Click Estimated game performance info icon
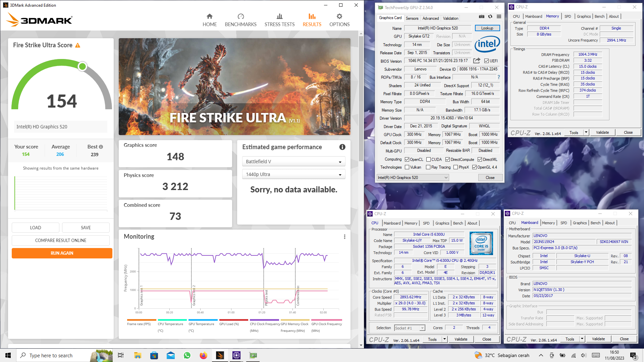The width and height of the screenshot is (644, 362). pyautogui.click(x=342, y=147)
